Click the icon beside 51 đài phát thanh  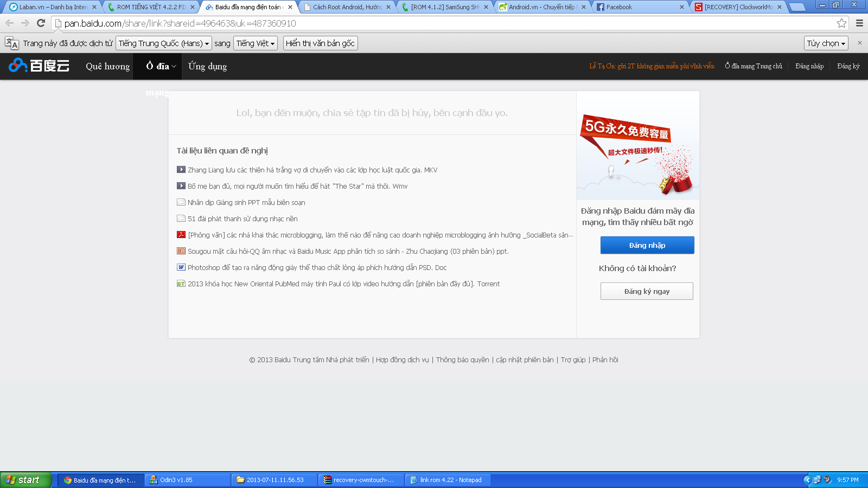(x=181, y=219)
